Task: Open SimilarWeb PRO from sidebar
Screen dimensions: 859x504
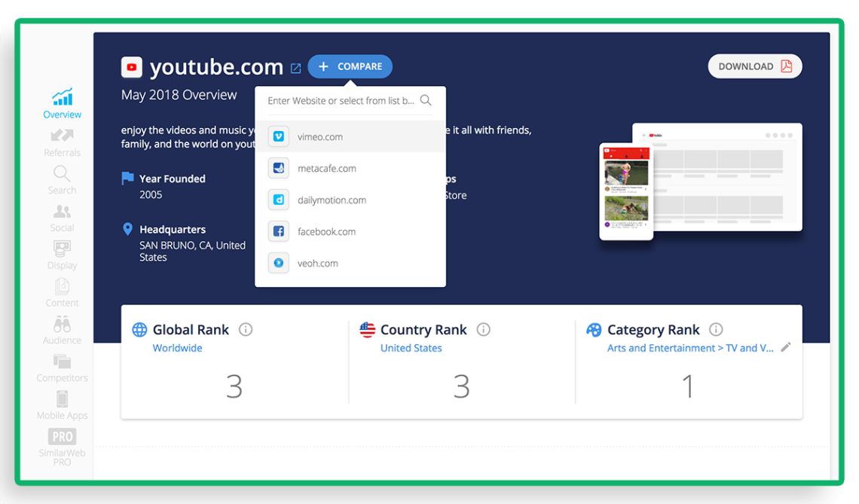Action: (62, 447)
